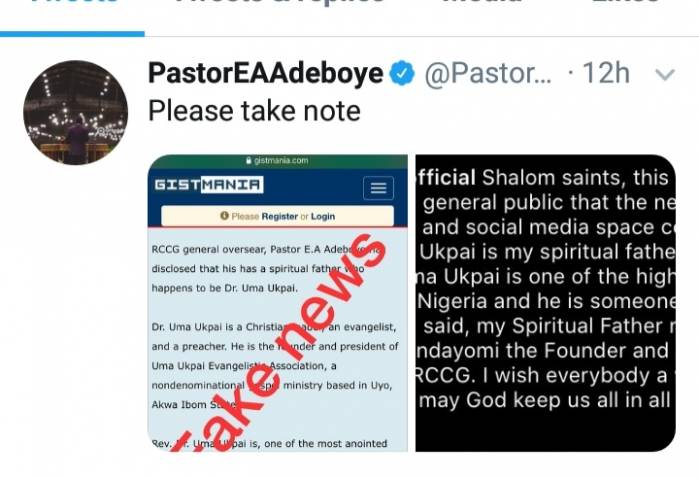Expand the tweet options chevron
Screen dimensions: 699x478
(665, 74)
